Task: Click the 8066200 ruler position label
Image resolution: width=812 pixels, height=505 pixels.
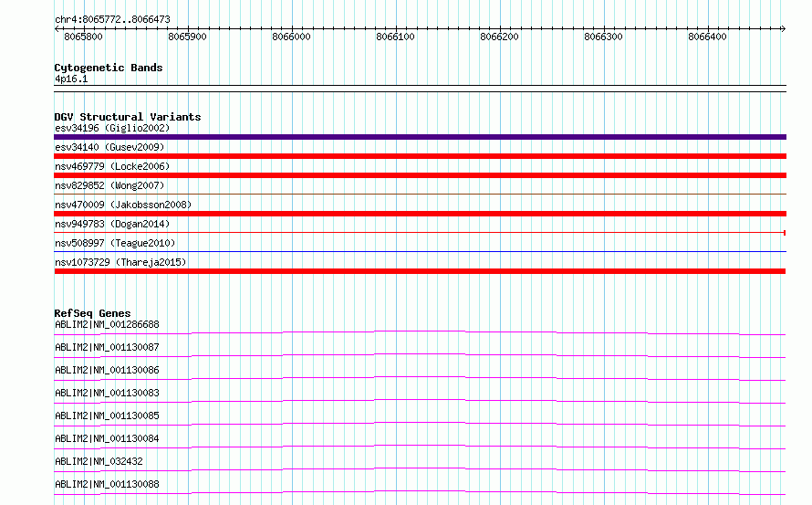Action: pos(499,37)
